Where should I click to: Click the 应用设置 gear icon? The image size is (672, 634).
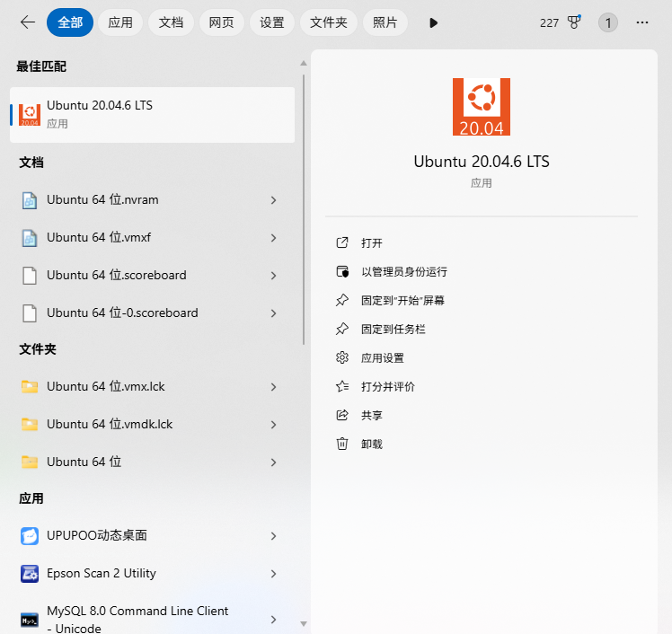pos(341,357)
